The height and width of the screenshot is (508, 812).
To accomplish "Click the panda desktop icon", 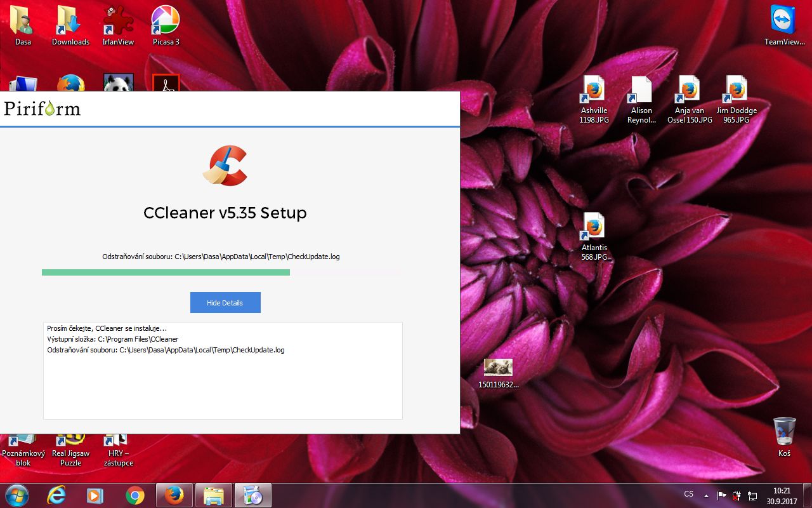I will [118, 83].
